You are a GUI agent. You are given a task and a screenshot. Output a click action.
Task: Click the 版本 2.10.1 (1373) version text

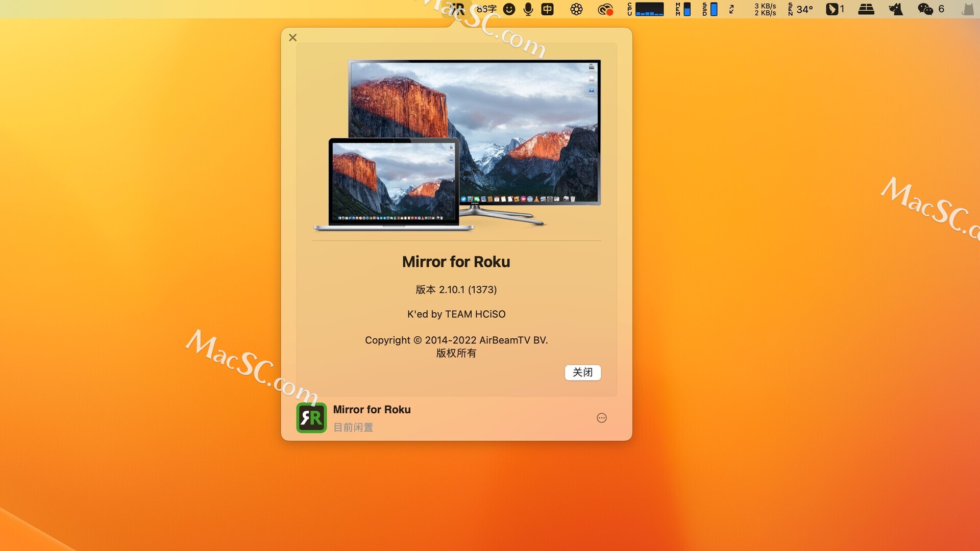tap(456, 290)
